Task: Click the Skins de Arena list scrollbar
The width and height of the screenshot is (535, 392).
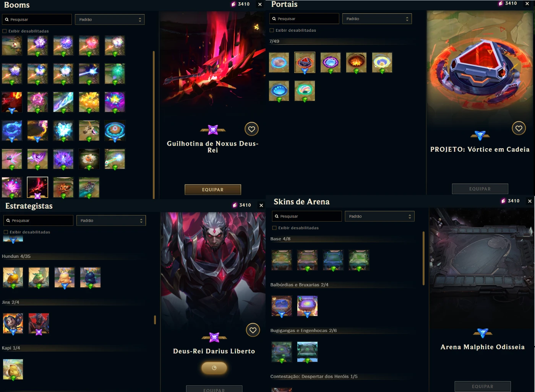Action: tap(423, 258)
